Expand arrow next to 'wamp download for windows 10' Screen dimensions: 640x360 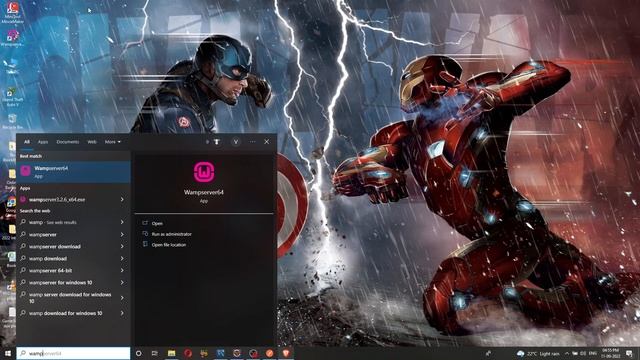[122, 313]
